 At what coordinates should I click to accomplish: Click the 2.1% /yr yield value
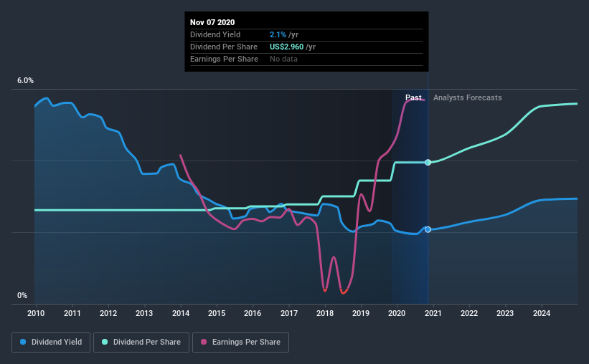tap(284, 34)
